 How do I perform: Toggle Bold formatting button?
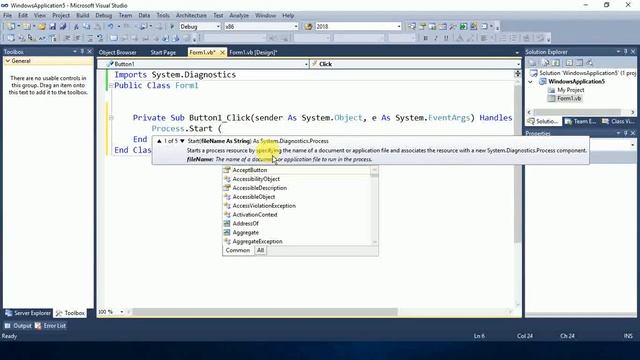pyautogui.click(x=425, y=38)
